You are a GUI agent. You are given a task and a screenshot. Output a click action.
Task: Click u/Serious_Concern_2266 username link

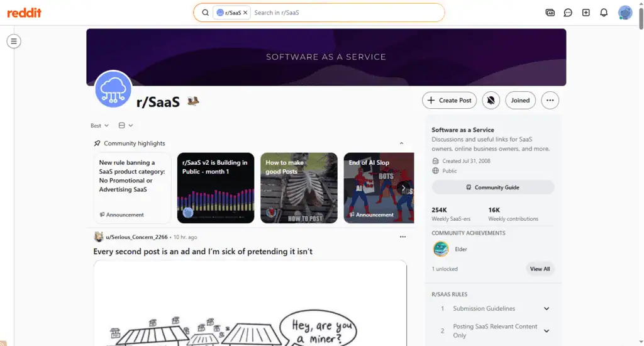coord(136,237)
